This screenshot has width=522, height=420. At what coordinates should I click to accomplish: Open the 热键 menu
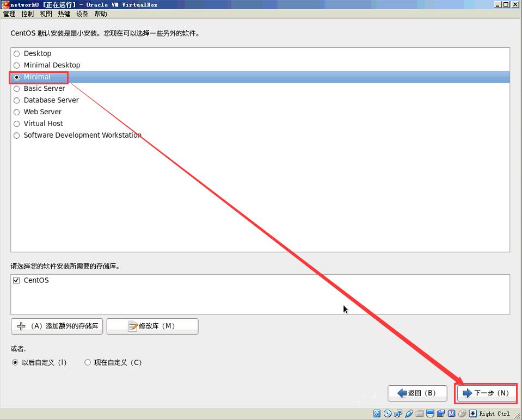(x=64, y=14)
